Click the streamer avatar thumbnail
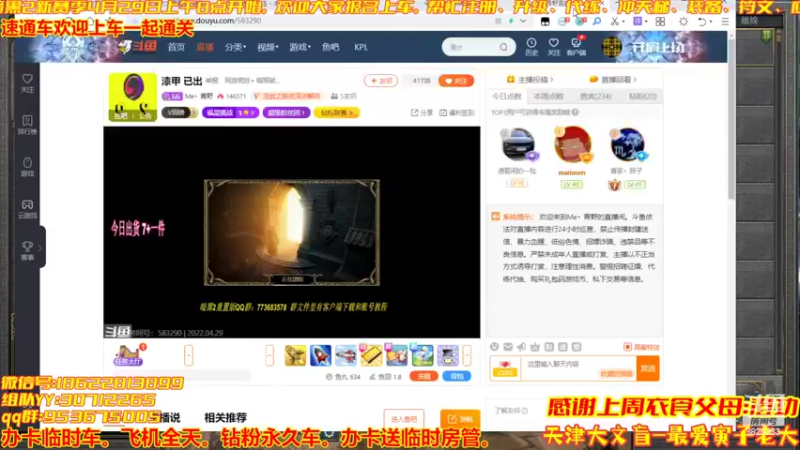This screenshot has height=450, width=800. (x=133, y=96)
